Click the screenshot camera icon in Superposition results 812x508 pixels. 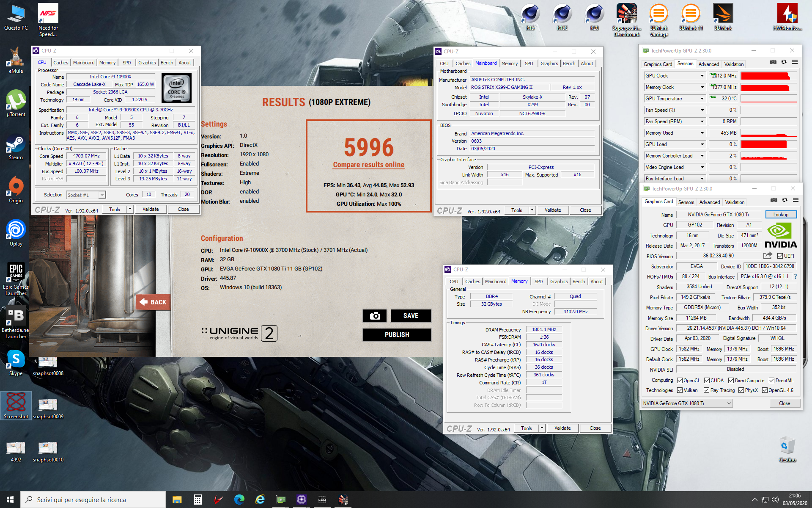tap(375, 316)
